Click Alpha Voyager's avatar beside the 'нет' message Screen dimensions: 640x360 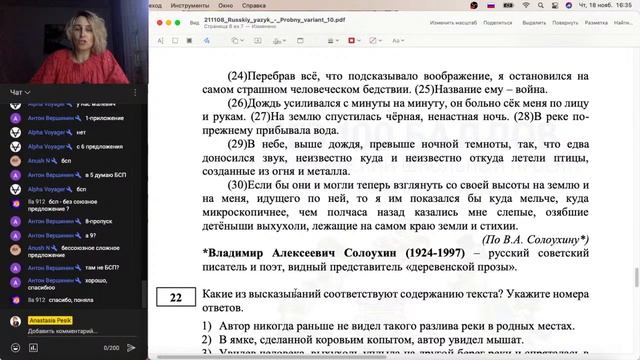click(16, 133)
